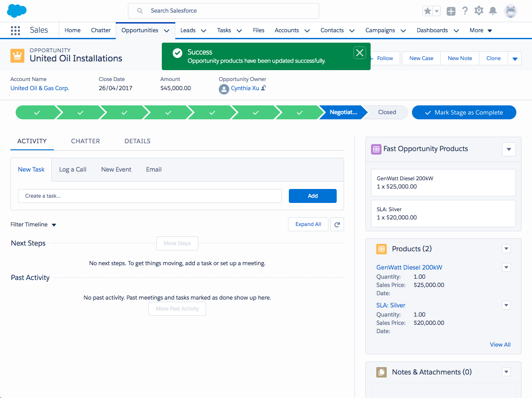Screen dimensions: 532x398
Task: Switch to the DETAILS tab
Action: pyautogui.click(x=137, y=141)
